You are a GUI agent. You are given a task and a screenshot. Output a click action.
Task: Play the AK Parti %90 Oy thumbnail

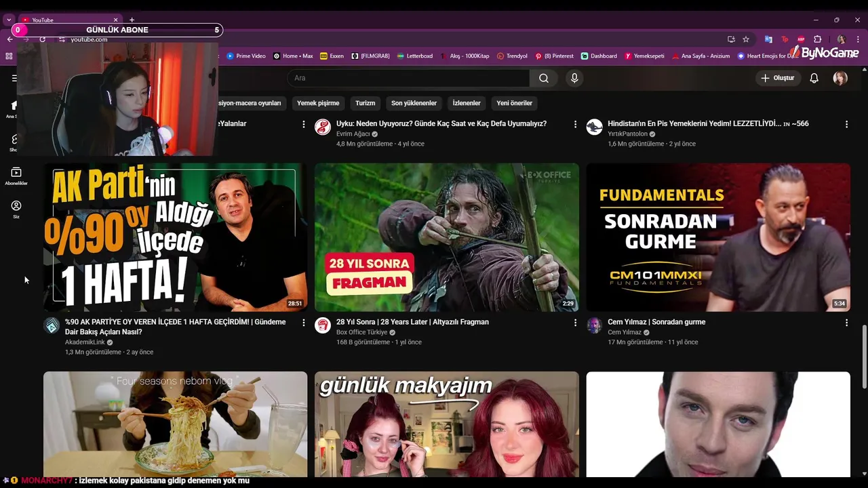pos(175,237)
